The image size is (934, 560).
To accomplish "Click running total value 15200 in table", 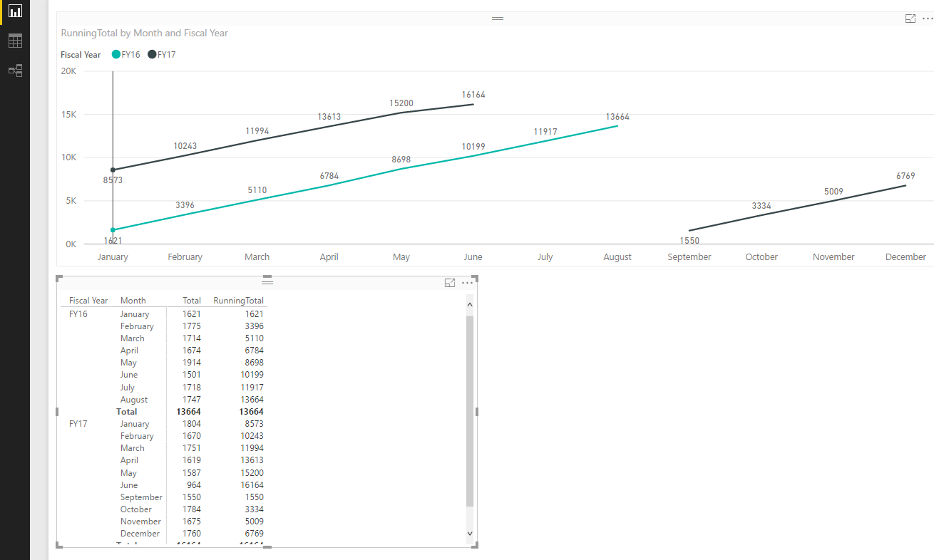I will click(254, 473).
